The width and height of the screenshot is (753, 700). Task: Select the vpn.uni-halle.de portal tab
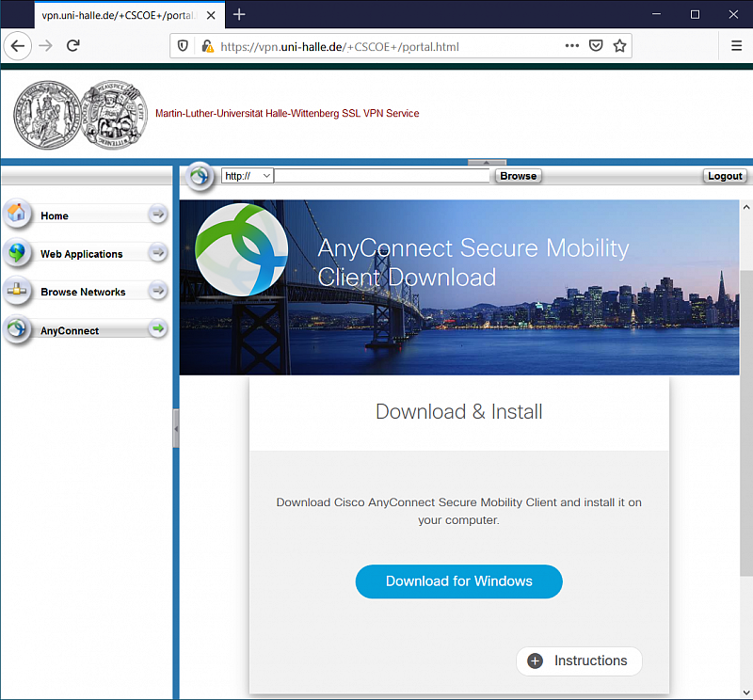coord(130,15)
